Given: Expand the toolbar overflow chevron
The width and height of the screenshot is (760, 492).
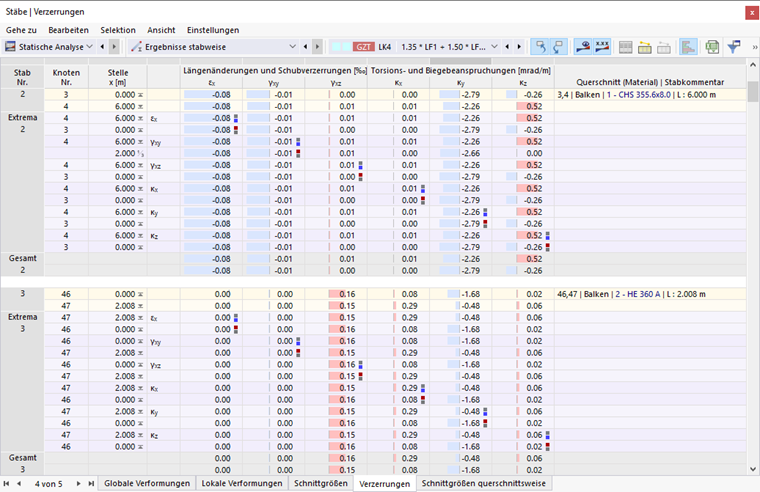Looking at the screenshot, I should click(x=755, y=48).
